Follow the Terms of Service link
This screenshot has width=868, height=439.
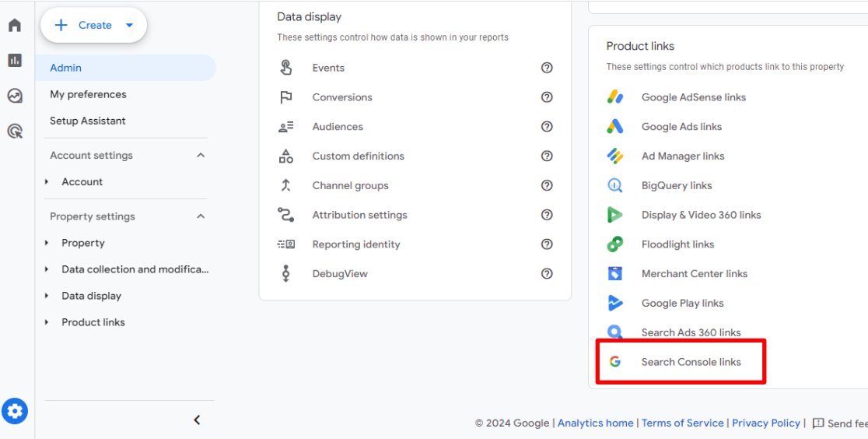pos(683,423)
